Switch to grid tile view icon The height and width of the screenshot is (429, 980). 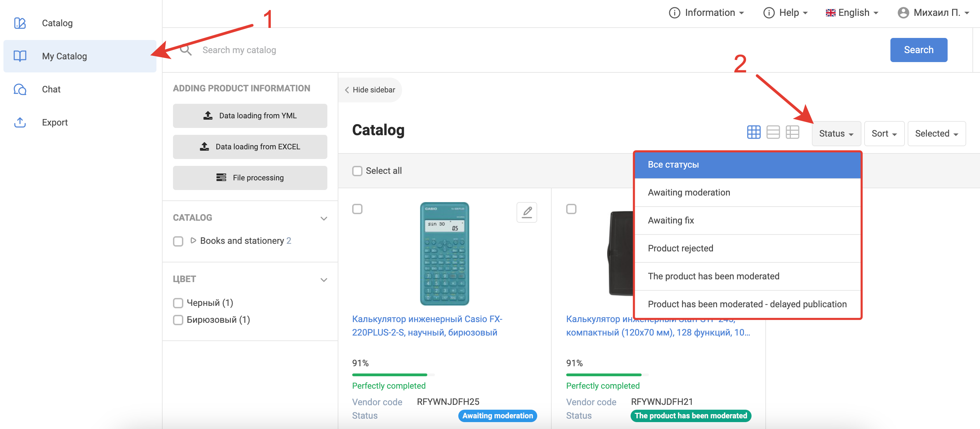[753, 132]
